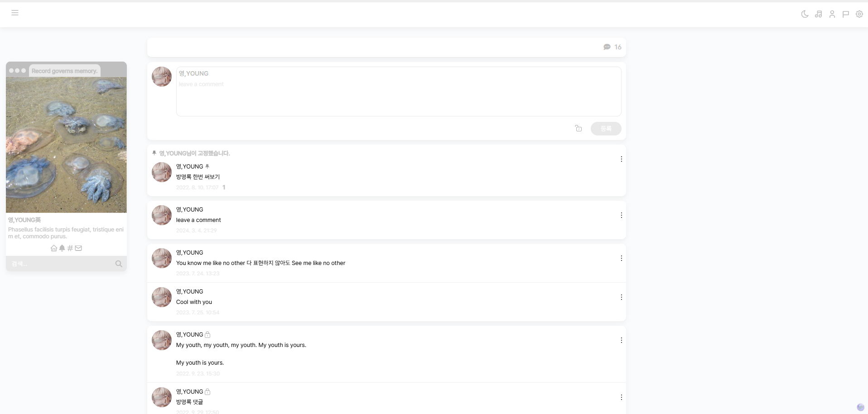
Task: Click avatar of the 'Cool with you' comment
Action: [161, 297]
